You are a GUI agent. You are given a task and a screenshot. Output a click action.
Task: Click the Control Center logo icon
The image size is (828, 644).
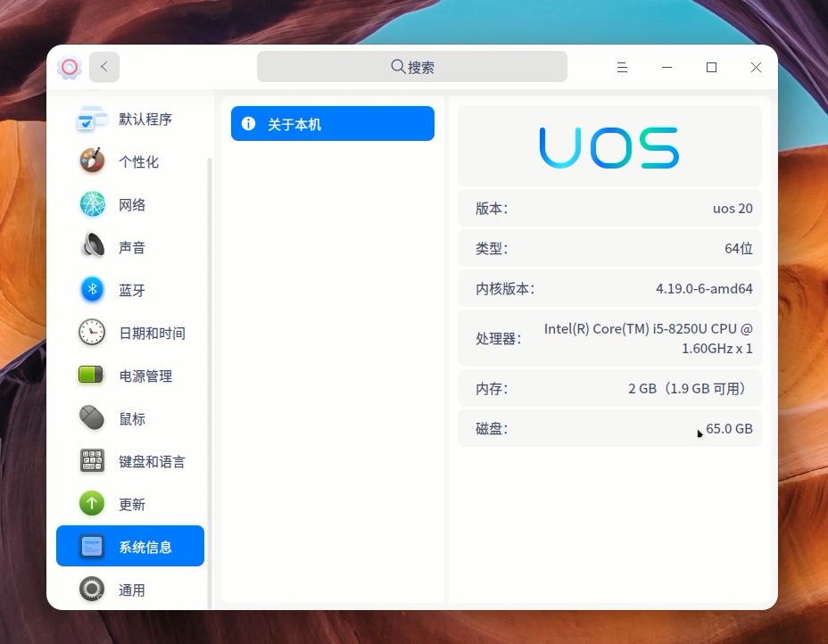pyautogui.click(x=70, y=67)
